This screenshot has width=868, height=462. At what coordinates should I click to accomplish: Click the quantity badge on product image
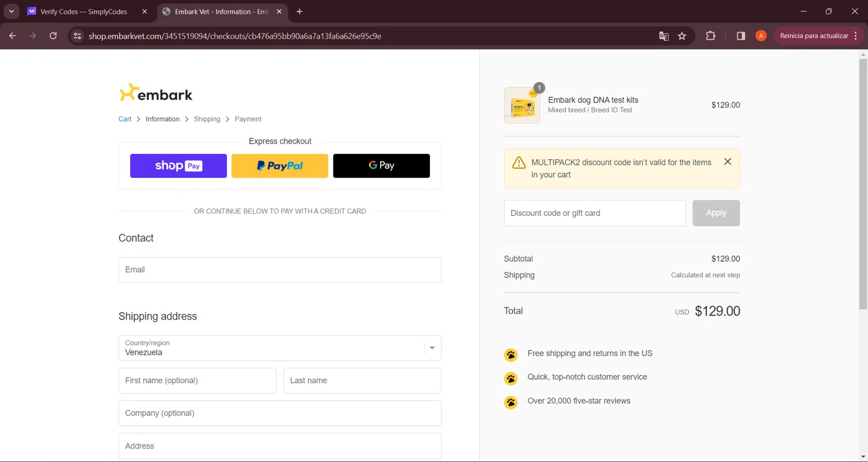pyautogui.click(x=539, y=88)
